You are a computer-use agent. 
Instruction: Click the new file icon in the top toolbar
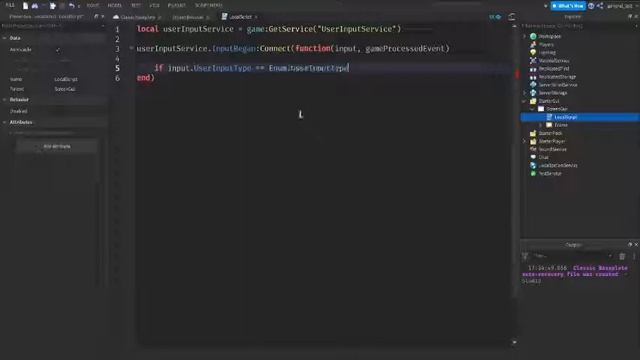[25, 6]
